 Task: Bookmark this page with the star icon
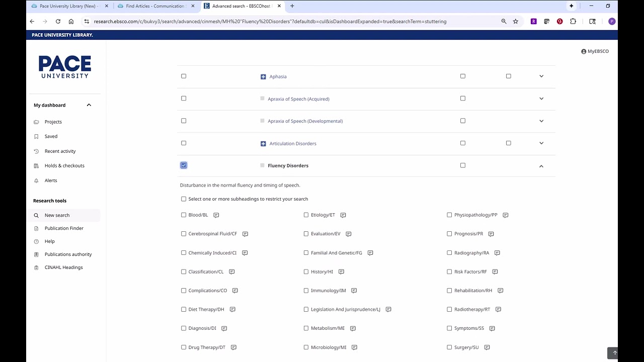point(516,21)
